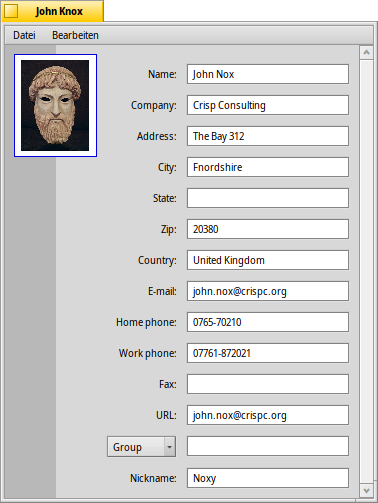Click the Address field
378x503 pixels.
(x=268, y=136)
